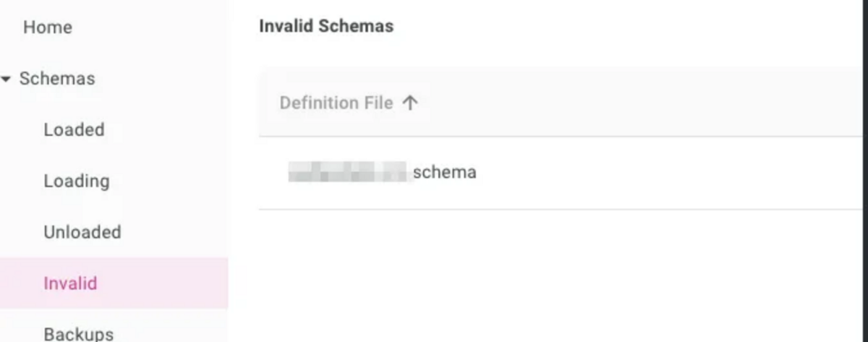Screen dimensions: 868x342
Task: Open the Home page
Action: coord(48,27)
